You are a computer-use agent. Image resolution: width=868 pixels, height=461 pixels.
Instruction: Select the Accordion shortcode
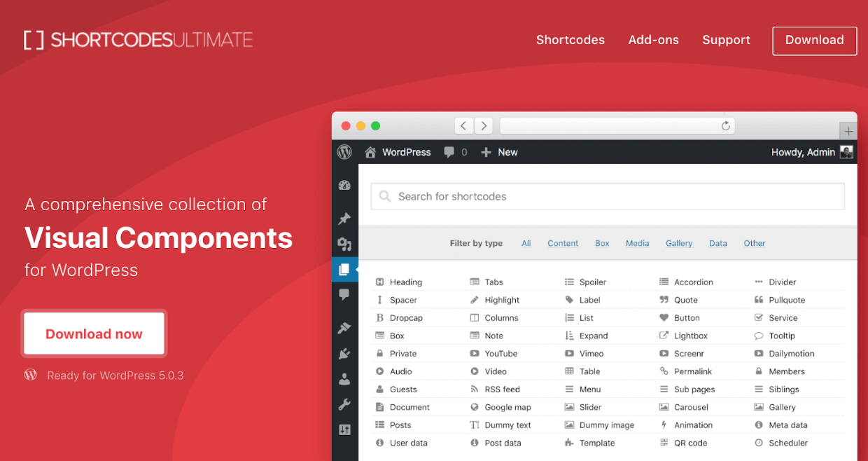(693, 282)
